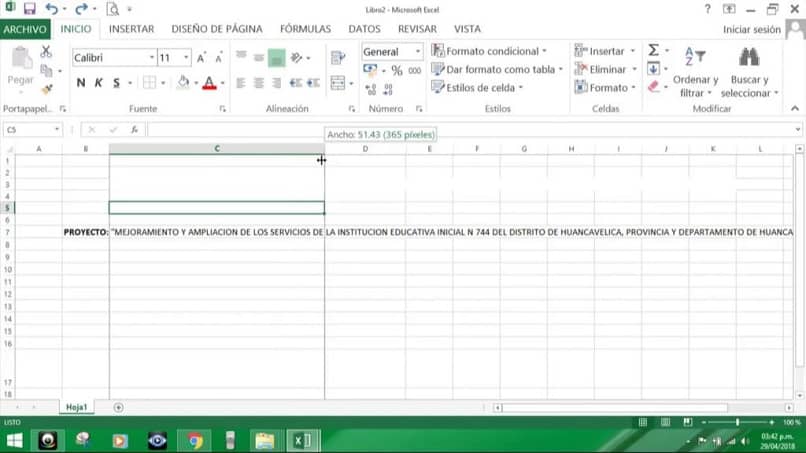Viewport: 806px width, 453px height.
Task: Open the ARCHIVO tab
Action: pyautogui.click(x=25, y=29)
